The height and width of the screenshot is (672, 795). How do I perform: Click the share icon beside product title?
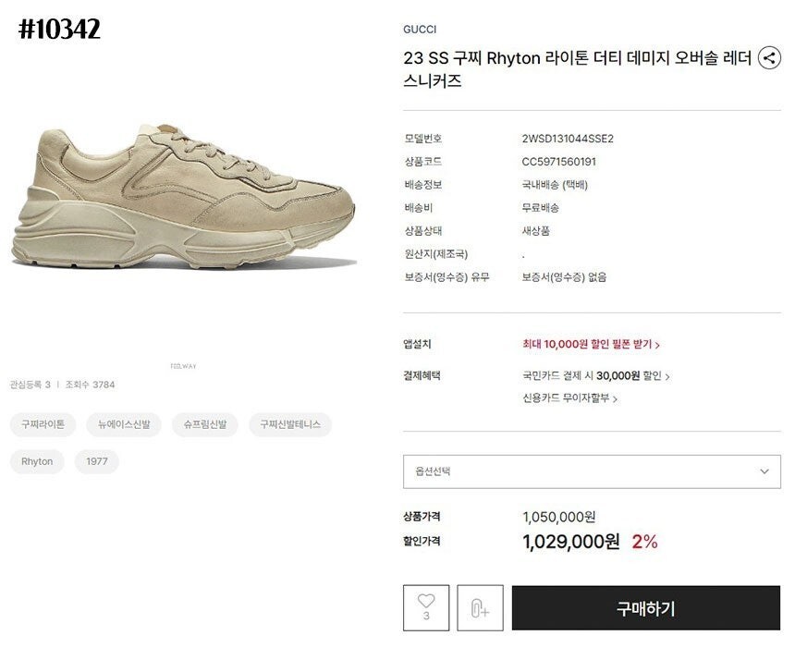[x=768, y=58]
